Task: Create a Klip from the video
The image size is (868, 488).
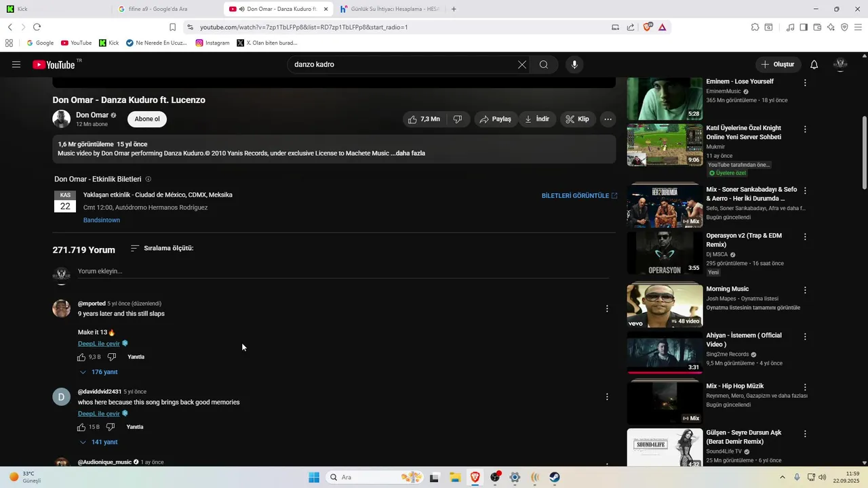Action: [578, 119]
